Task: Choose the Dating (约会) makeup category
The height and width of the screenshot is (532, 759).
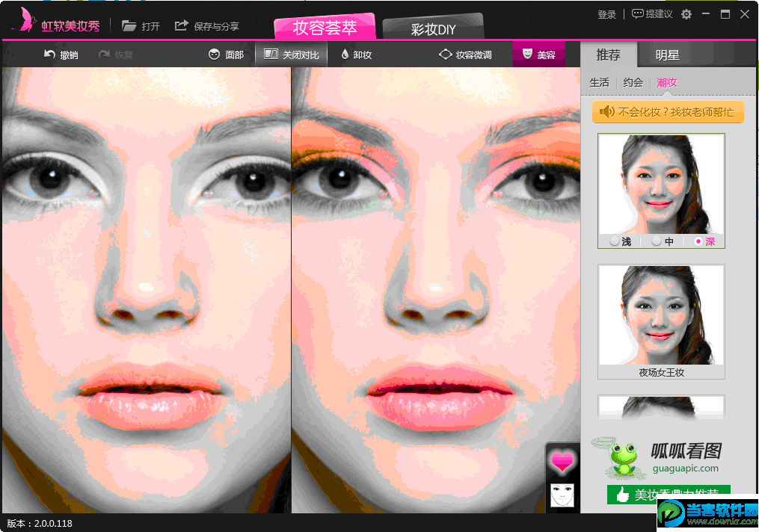Action: pos(633,82)
